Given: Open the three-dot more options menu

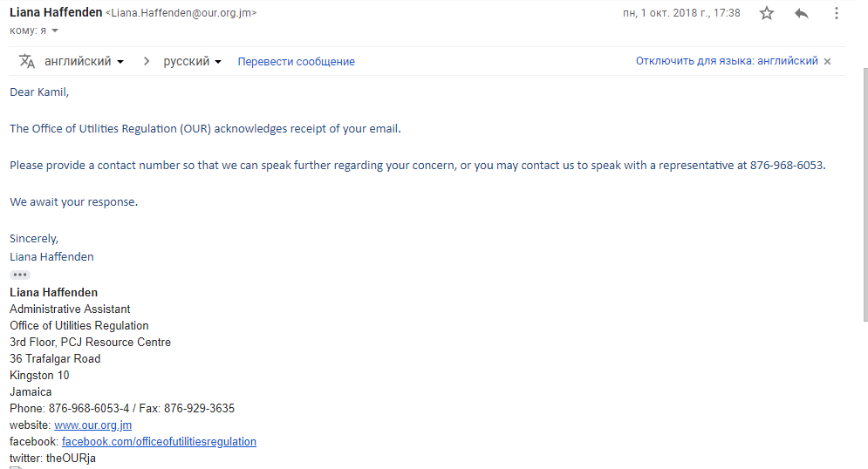Looking at the screenshot, I should [x=837, y=13].
